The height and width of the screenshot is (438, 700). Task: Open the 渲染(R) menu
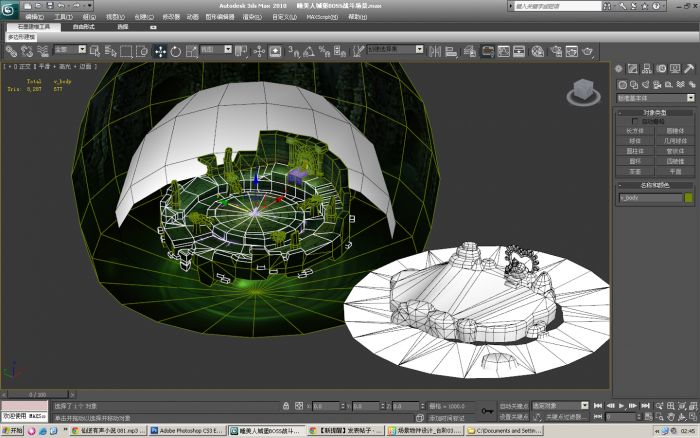(252, 17)
